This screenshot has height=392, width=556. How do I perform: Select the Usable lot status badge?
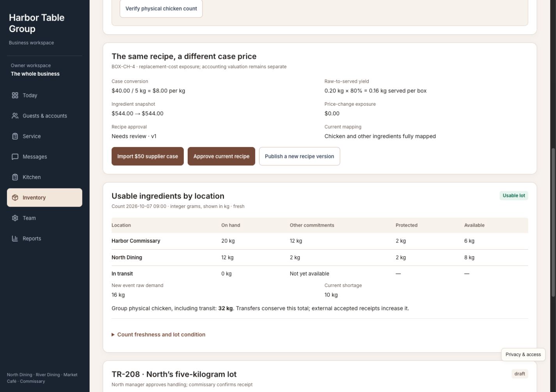click(513, 196)
